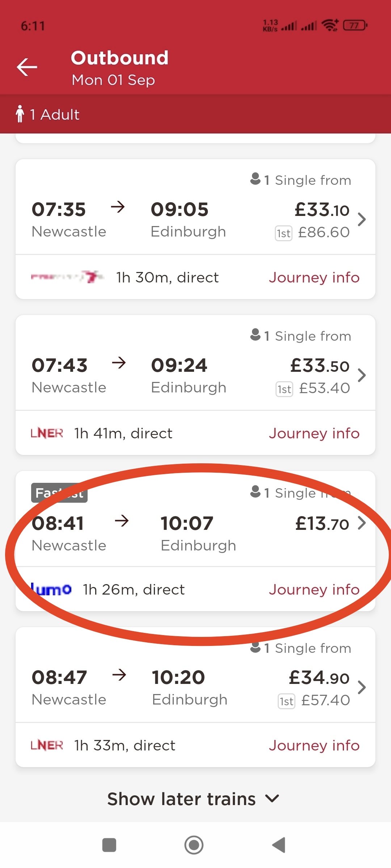Tap LNER logo on 07:43 train

click(x=47, y=433)
